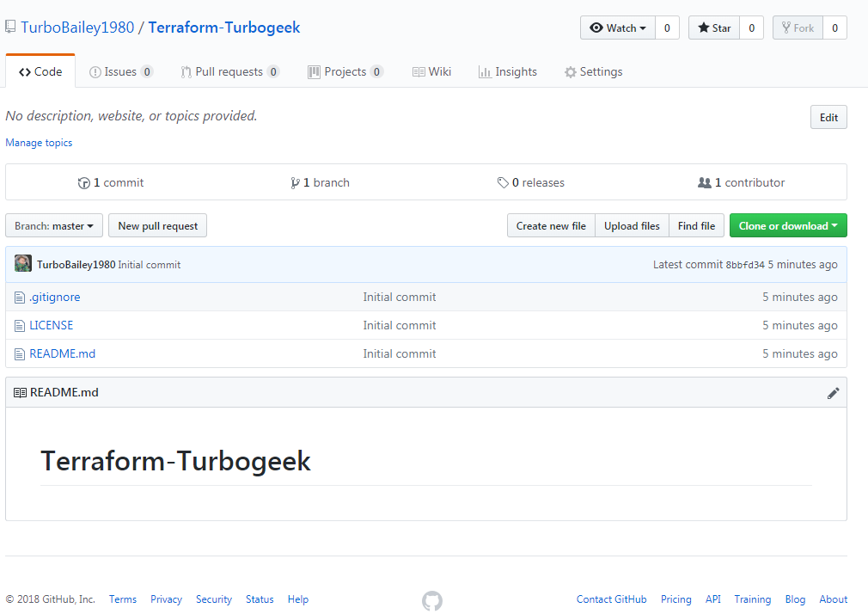Click TurboBailey1980 commit author name
Image resolution: width=868 pixels, height=614 pixels.
click(x=76, y=264)
